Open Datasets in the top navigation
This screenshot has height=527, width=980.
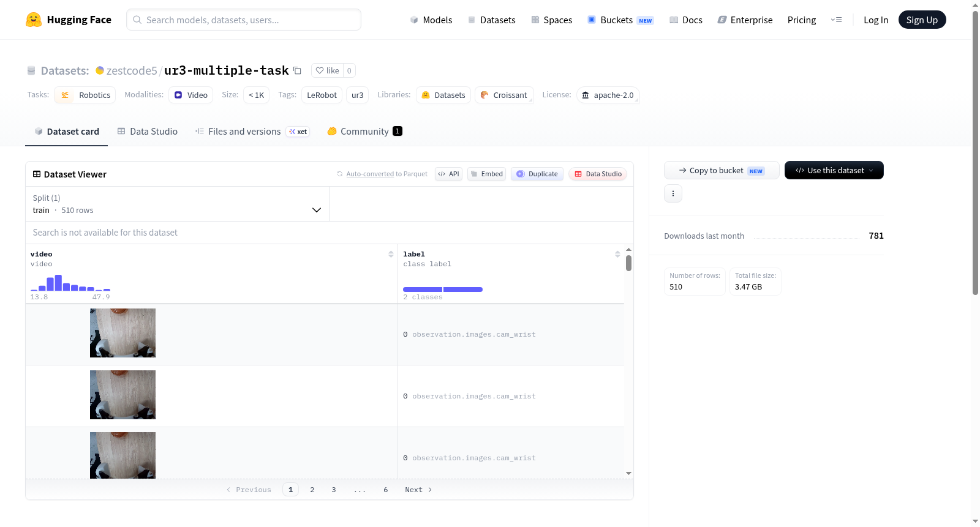click(492, 20)
